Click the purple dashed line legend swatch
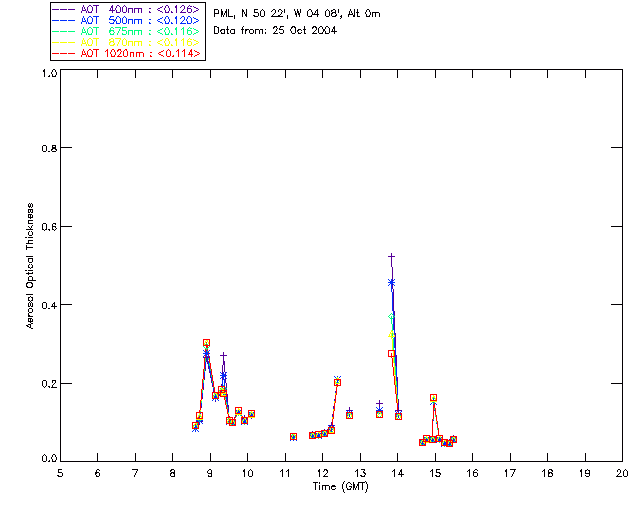The width and height of the screenshot is (640, 512). (x=64, y=9)
